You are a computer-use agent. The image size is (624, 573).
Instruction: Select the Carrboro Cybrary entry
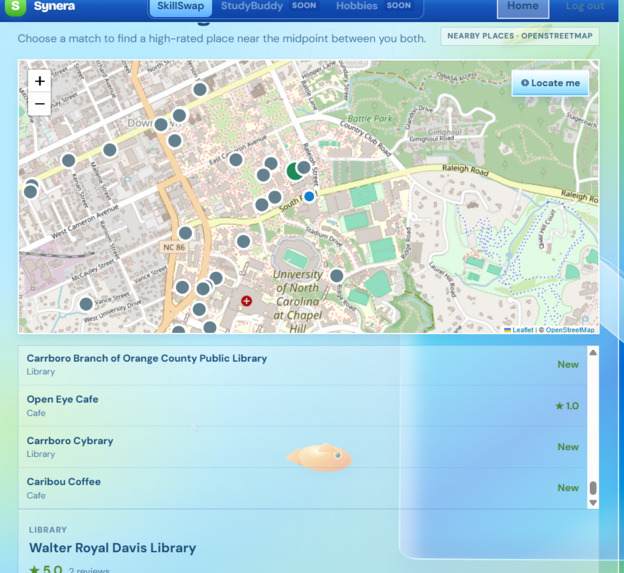point(302,447)
